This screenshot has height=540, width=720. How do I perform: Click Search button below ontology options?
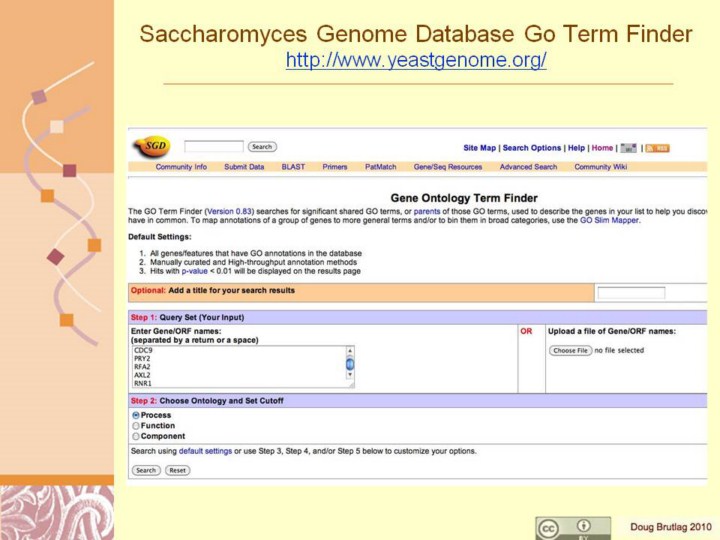click(146, 470)
